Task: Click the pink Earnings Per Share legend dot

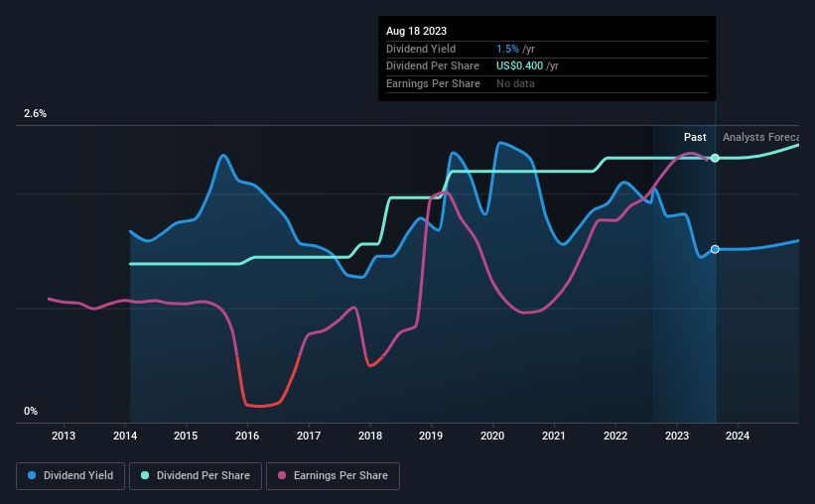Action: 282,475
